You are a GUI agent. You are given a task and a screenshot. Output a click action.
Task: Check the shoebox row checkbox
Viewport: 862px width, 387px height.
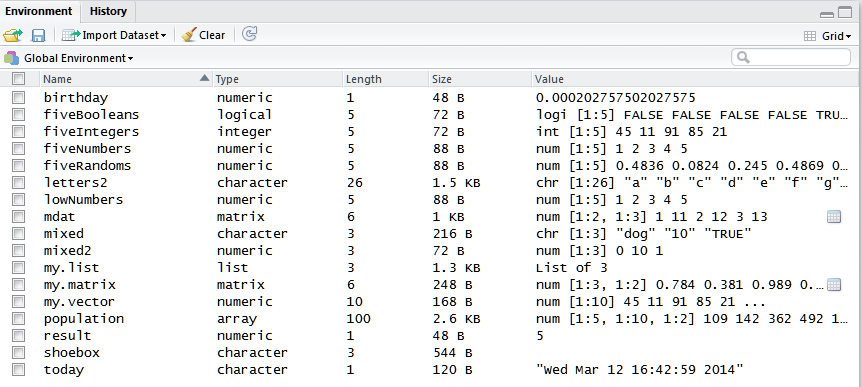click(18, 352)
